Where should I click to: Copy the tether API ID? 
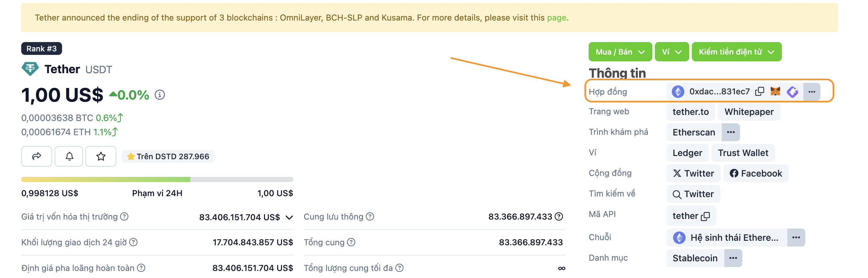[706, 216]
